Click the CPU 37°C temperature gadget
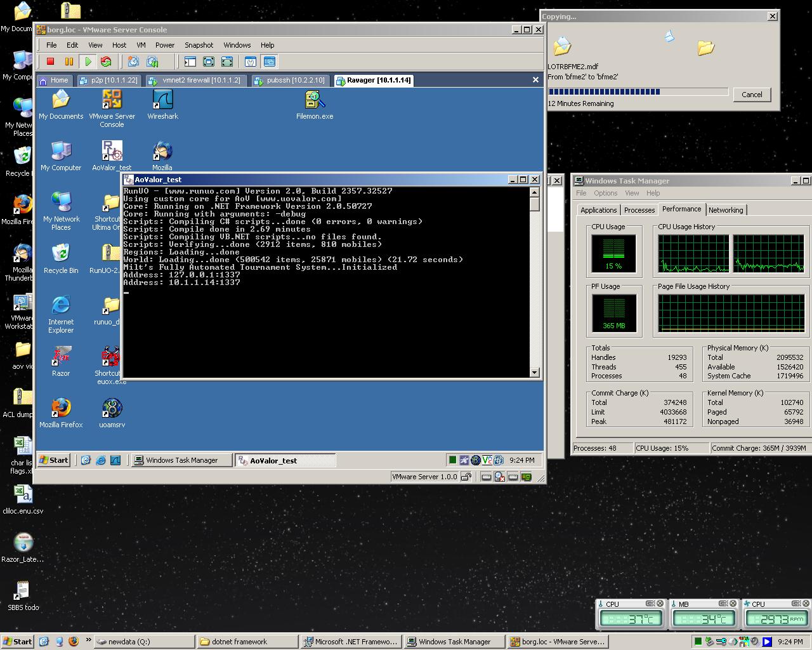The height and width of the screenshot is (650, 812). tap(632, 614)
